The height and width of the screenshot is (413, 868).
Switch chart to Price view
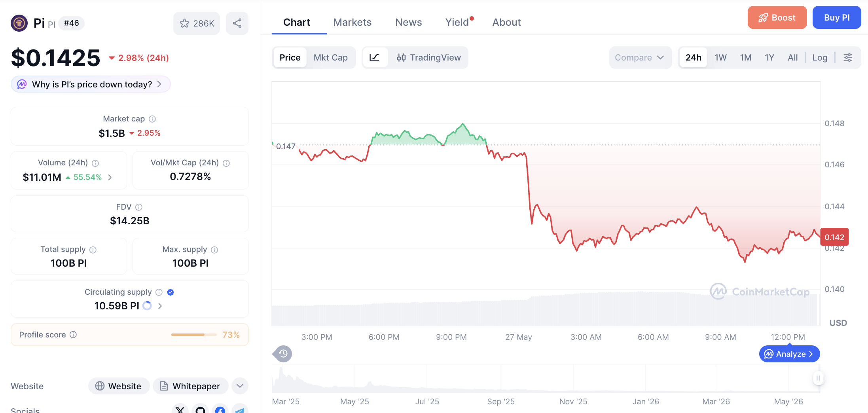(x=290, y=57)
